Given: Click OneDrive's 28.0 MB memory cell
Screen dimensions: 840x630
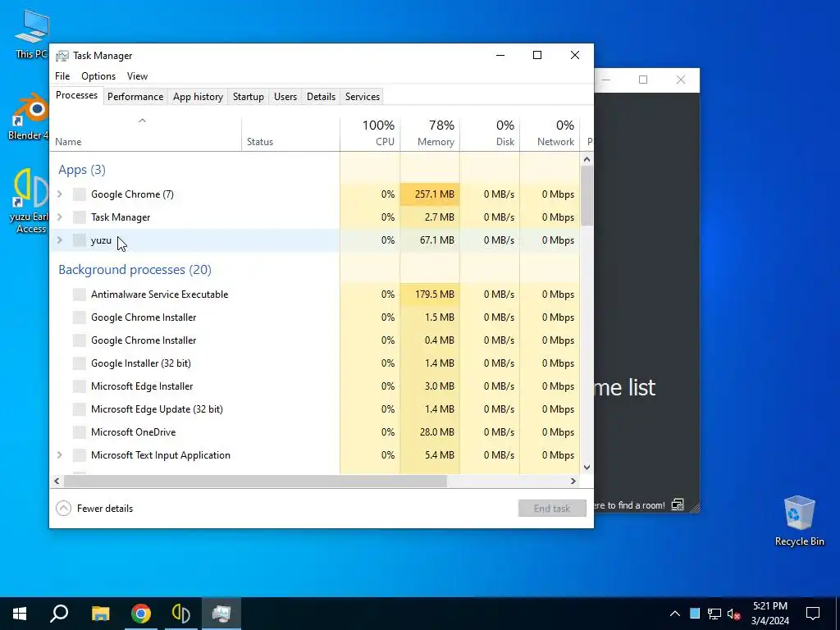Looking at the screenshot, I should coord(430,432).
